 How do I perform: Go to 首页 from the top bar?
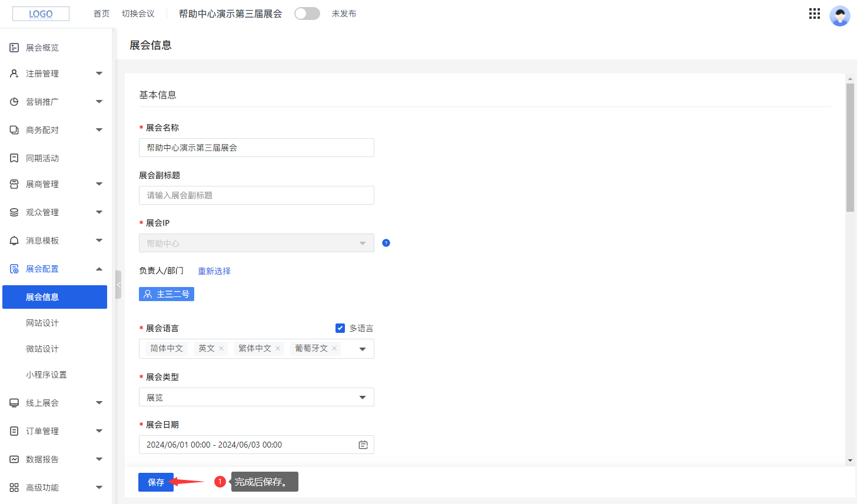coord(101,13)
